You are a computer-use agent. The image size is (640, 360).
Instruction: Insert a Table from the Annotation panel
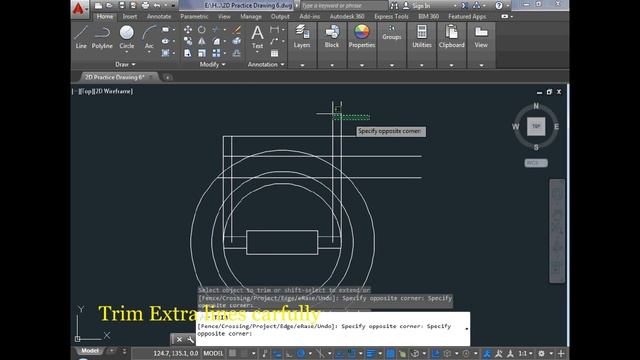coord(274,53)
